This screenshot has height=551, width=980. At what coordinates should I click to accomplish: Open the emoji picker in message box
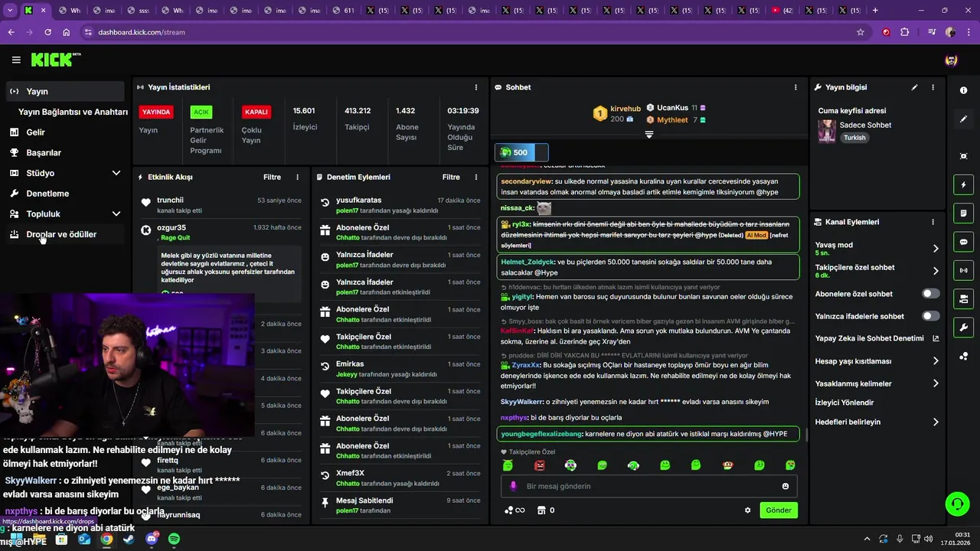click(786, 486)
